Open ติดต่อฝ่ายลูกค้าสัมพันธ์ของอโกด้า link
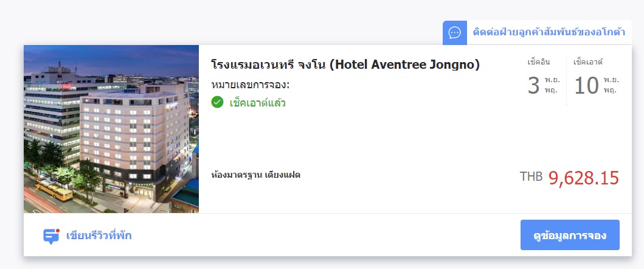 pyautogui.click(x=549, y=32)
